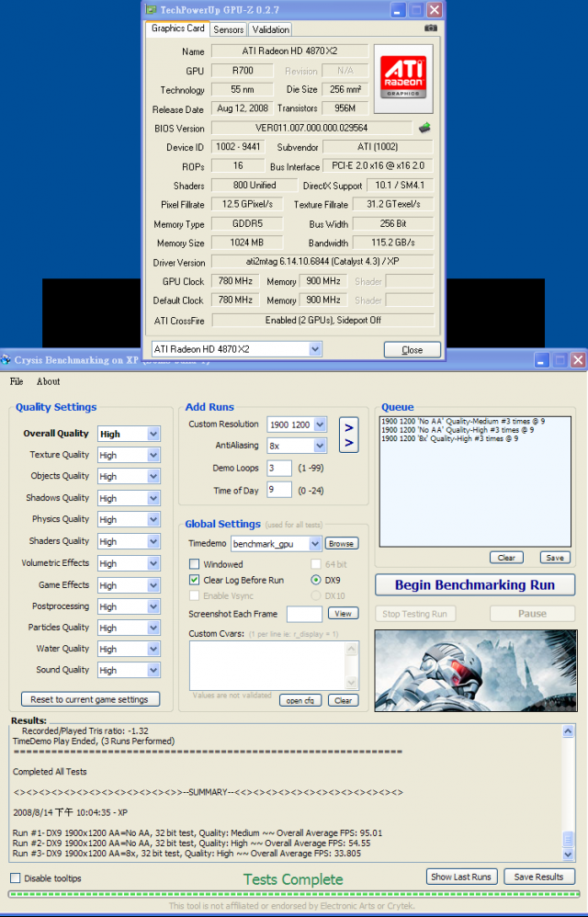Open the Particles Quality dropdown
This screenshot has height=917, width=588.
click(153, 628)
